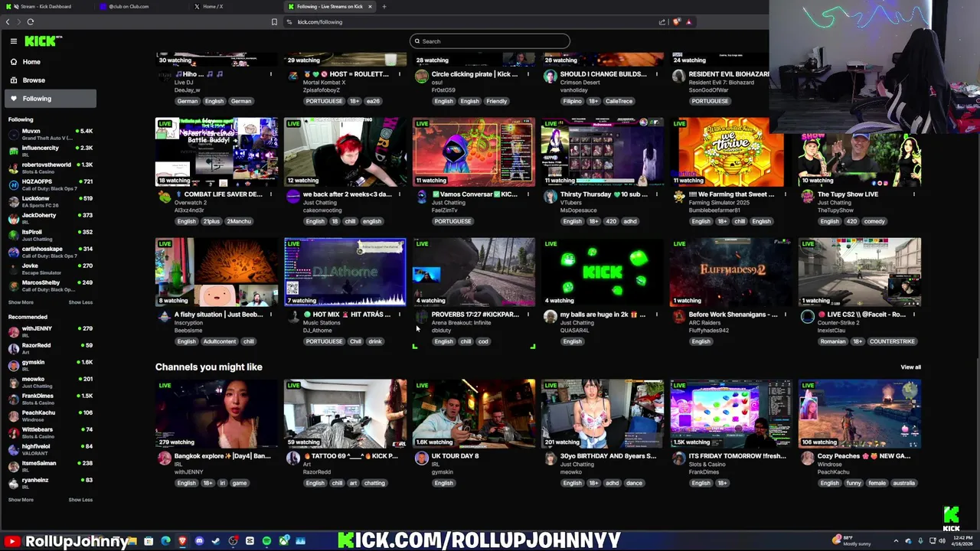
Task: Open PeachKachu avatar in Recommended list
Action: pos(14,416)
